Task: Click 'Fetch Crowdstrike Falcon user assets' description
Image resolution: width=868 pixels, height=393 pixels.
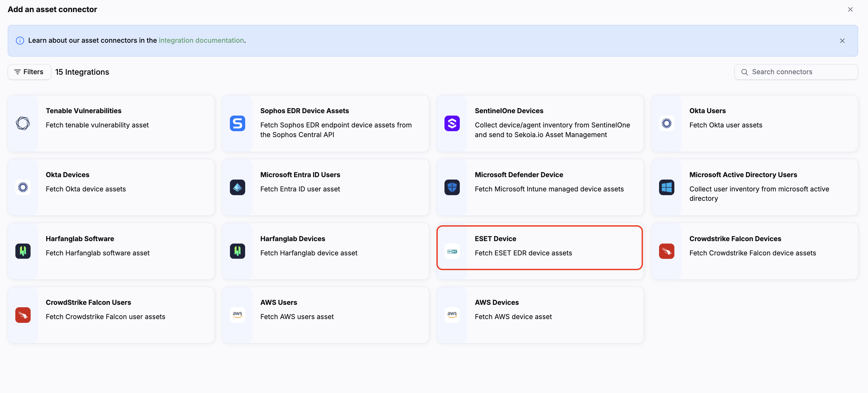Action: coord(105,317)
